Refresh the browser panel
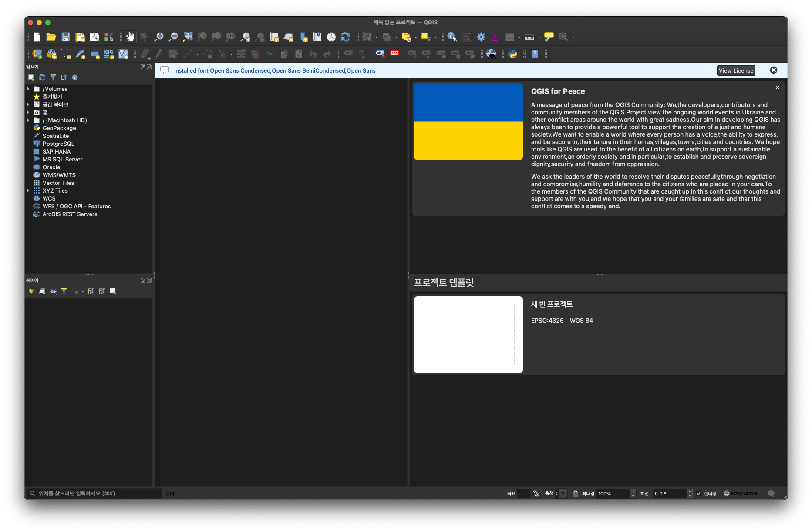The image size is (812, 532). 42,77
